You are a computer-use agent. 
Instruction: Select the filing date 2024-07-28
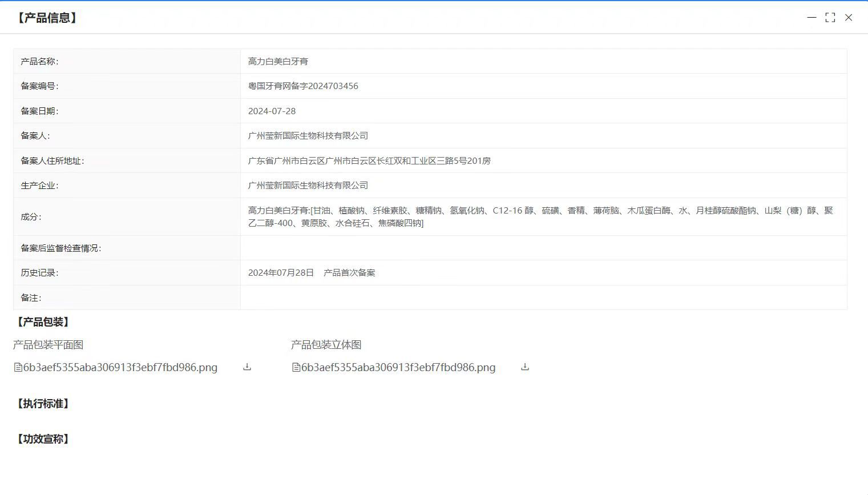272,111
